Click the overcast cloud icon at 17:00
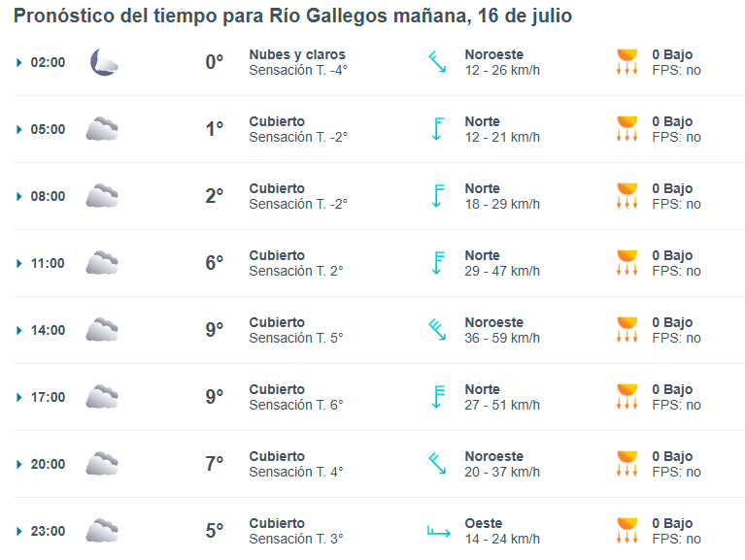The width and height of the screenshot is (745, 560). 102,398
